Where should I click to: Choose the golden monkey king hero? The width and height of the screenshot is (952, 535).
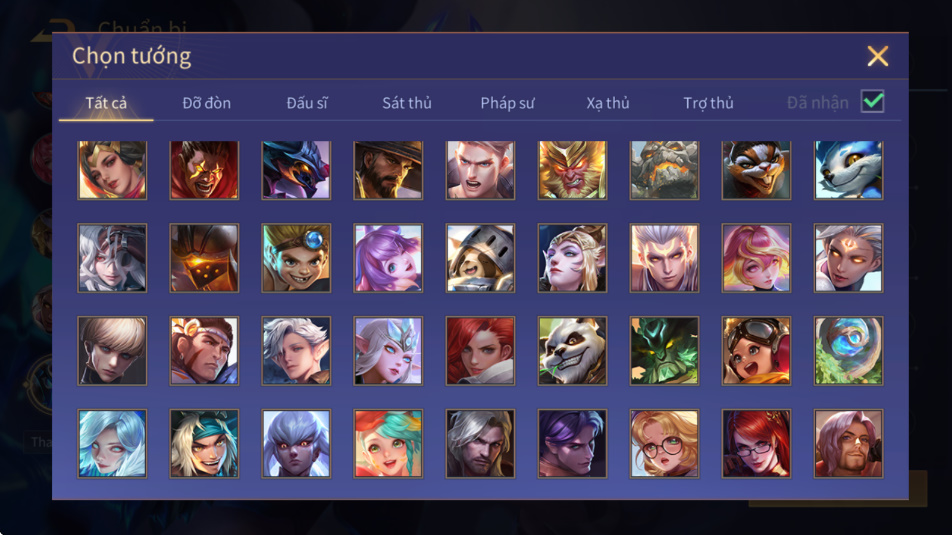[x=572, y=170]
